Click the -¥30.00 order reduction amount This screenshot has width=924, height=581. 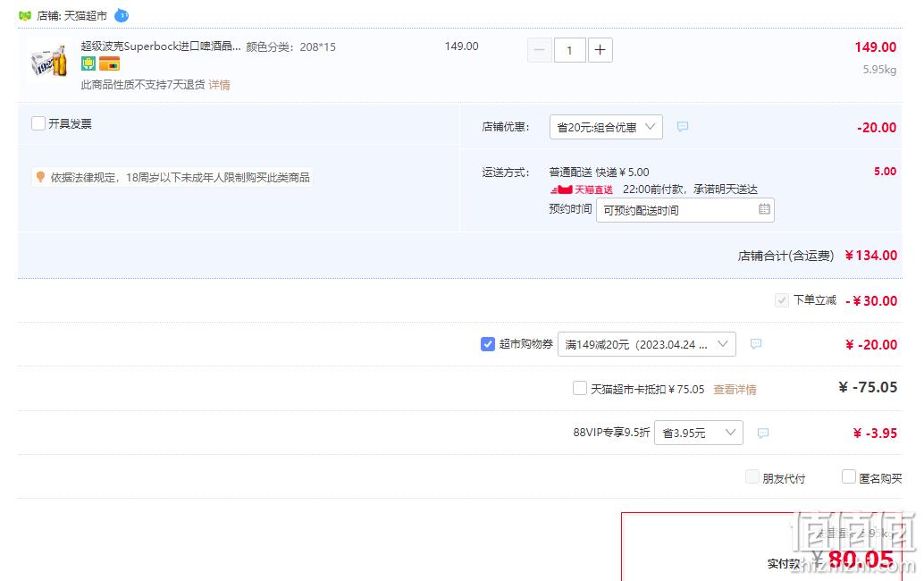pos(871,300)
